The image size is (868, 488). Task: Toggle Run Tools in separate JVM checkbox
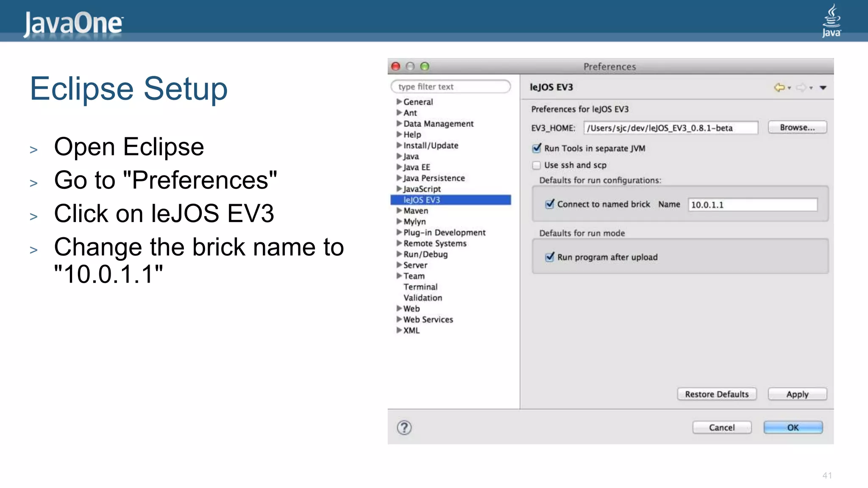click(537, 148)
